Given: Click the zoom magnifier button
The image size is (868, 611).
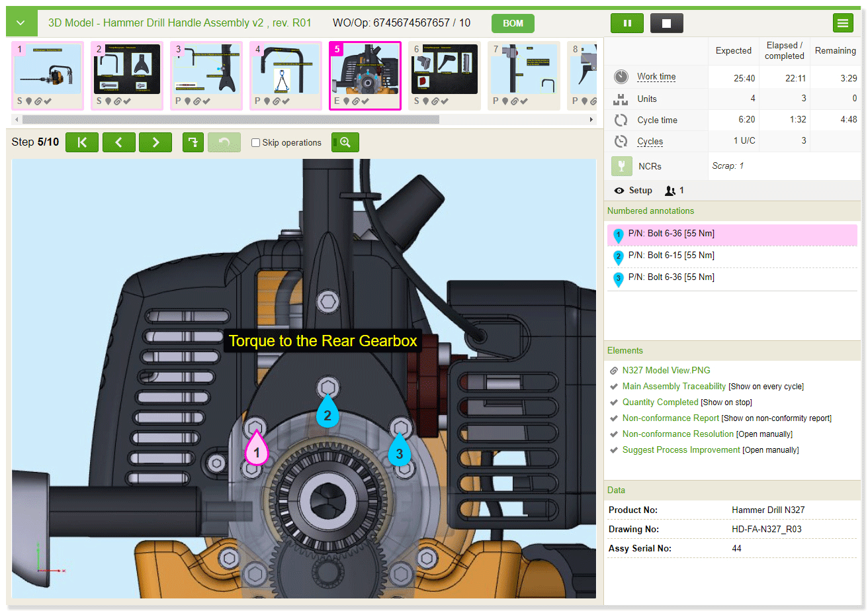Looking at the screenshot, I should [345, 142].
